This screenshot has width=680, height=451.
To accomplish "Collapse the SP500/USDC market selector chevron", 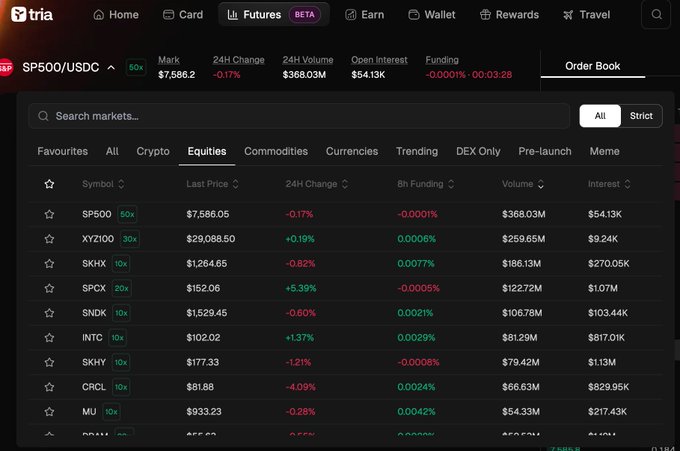I will tap(111, 68).
